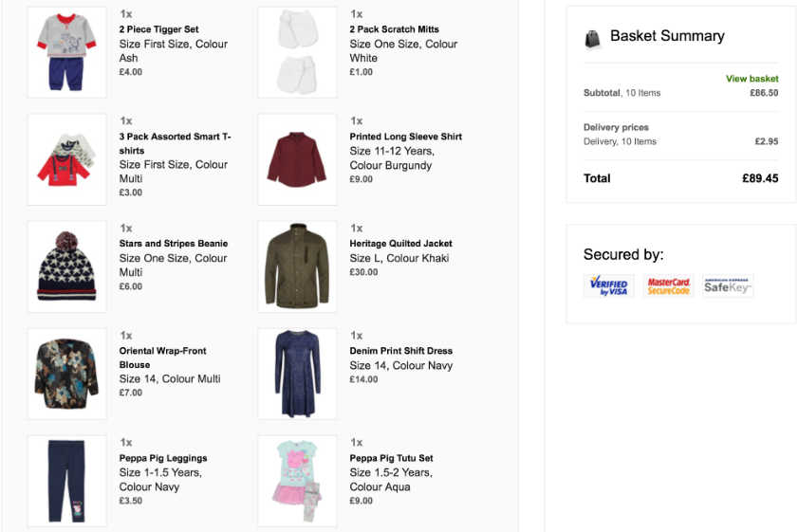Open the Oriental Wrap-Front Blouse image

pyautogui.click(x=66, y=374)
